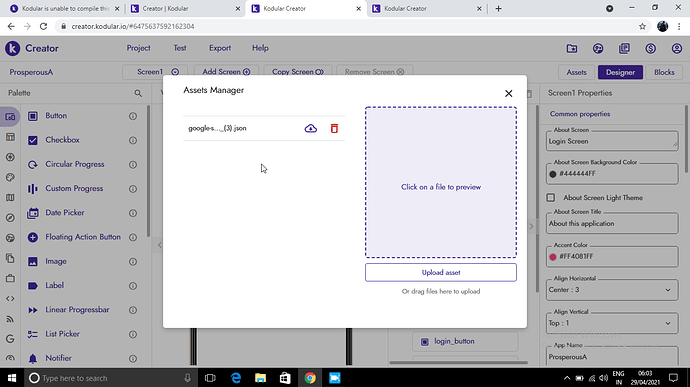Delete the json asset with trash icon
690x387 pixels.
pyautogui.click(x=334, y=128)
